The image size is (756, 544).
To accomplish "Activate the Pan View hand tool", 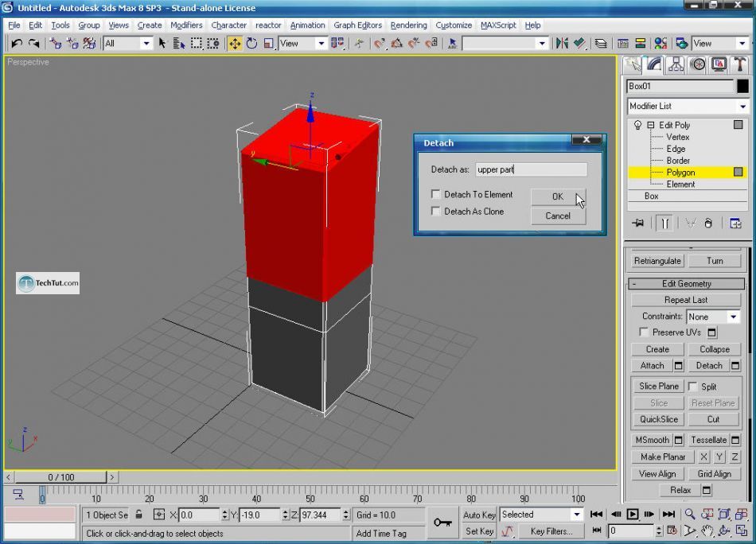I will pos(707,530).
